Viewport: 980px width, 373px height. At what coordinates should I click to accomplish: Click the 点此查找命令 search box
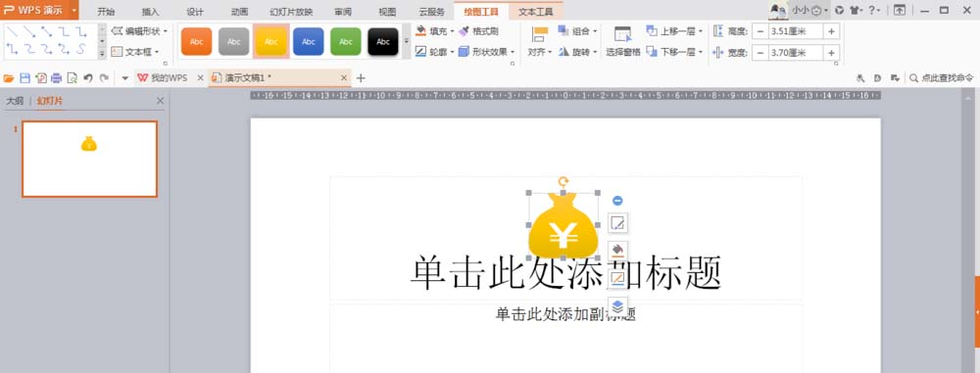click(941, 78)
